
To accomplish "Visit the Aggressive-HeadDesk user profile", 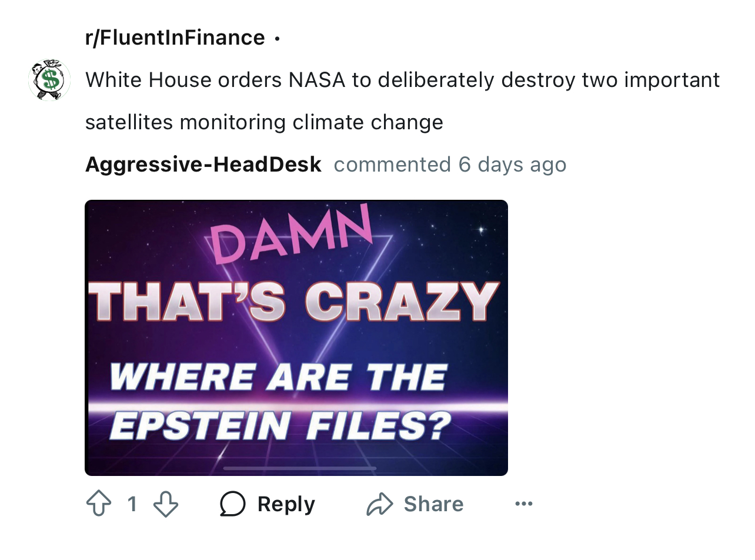I will point(203,165).
